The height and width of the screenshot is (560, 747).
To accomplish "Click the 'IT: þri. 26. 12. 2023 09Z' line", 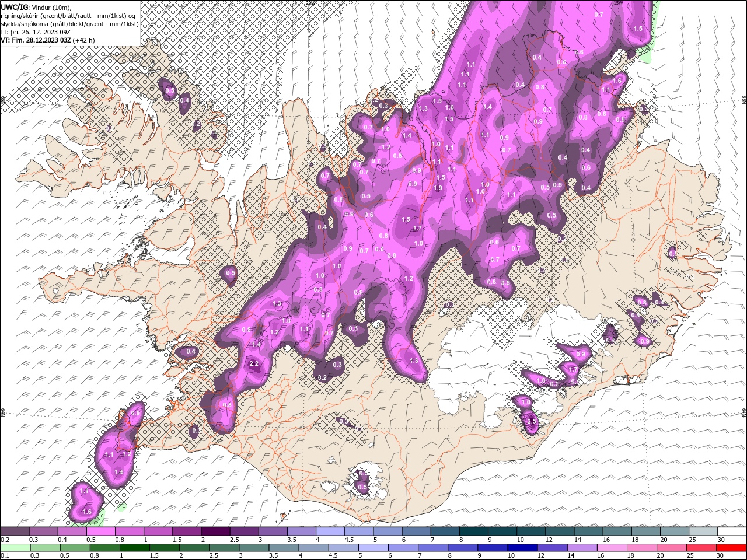I will (36, 32).
